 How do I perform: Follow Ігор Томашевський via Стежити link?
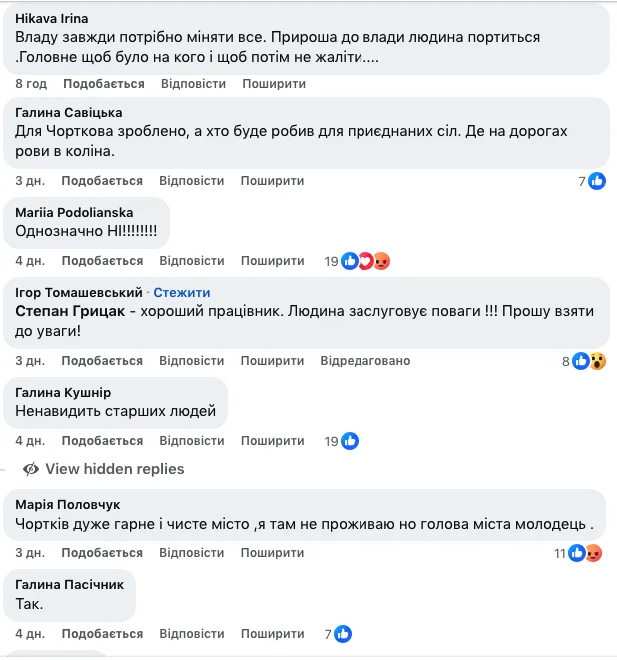point(182,292)
